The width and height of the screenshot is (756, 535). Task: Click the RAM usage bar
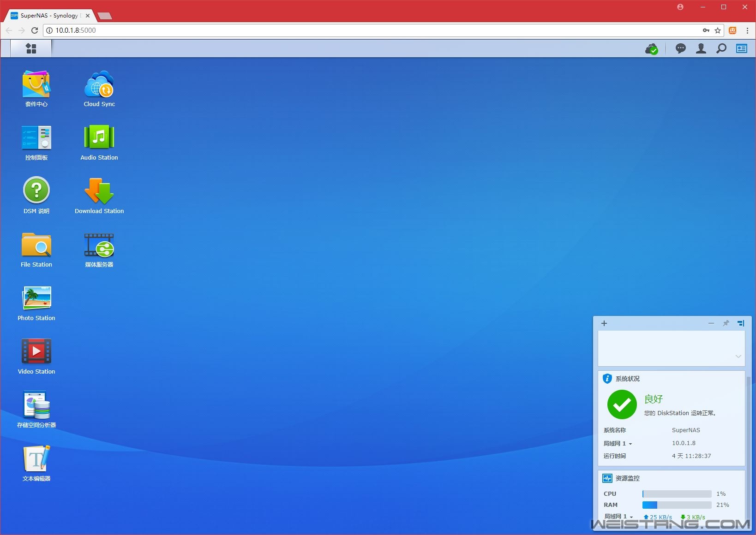[677, 505]
